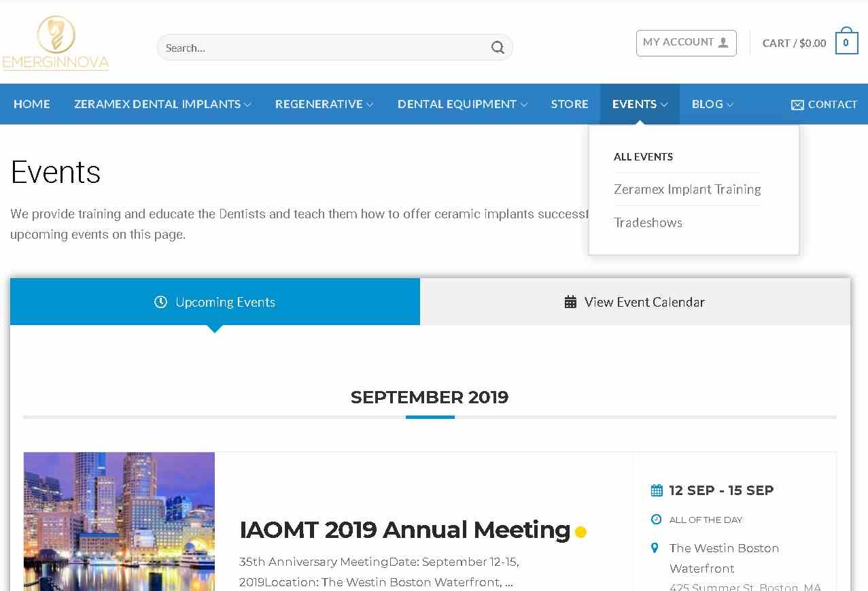Viewport: 868px width, 591px height.
Task: Expand the Blog menu
Action: click(712, 104)
